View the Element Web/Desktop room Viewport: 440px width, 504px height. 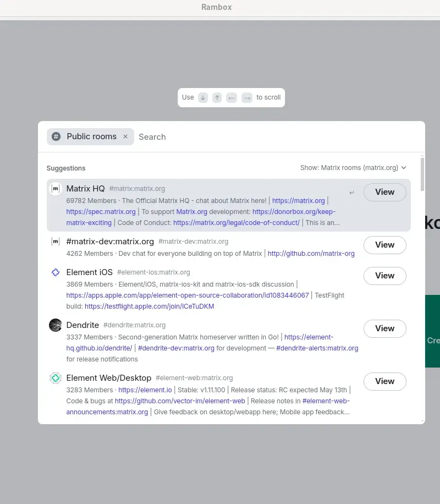coord(384,381)
